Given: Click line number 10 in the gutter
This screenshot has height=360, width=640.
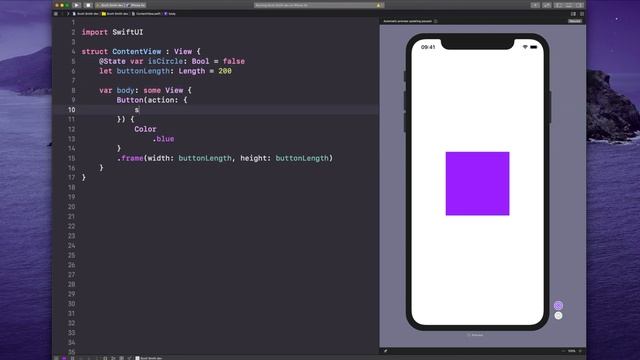Looking at the screenshot, I should click(71, 109).
